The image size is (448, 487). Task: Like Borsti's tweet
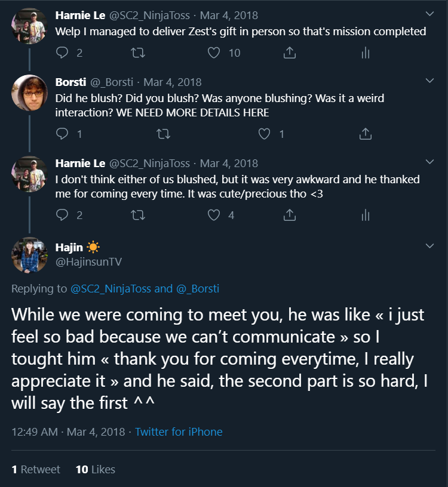pyautogui.click(x=264, y=134)
